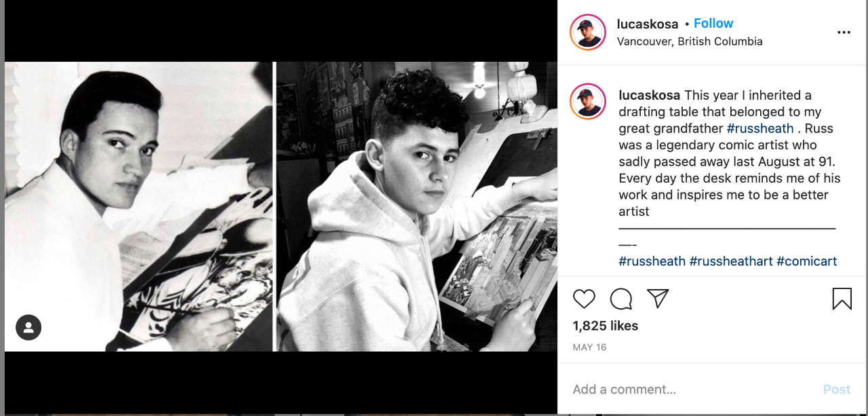Open the #russheath hashtag in caption sentence
Viewport: 868px width, 416px height.
pos(760,128)
